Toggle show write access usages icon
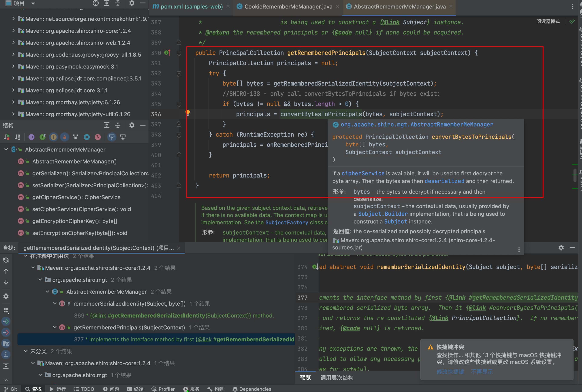The width and height of the screenshot is (582, 392). pos(6,332)
